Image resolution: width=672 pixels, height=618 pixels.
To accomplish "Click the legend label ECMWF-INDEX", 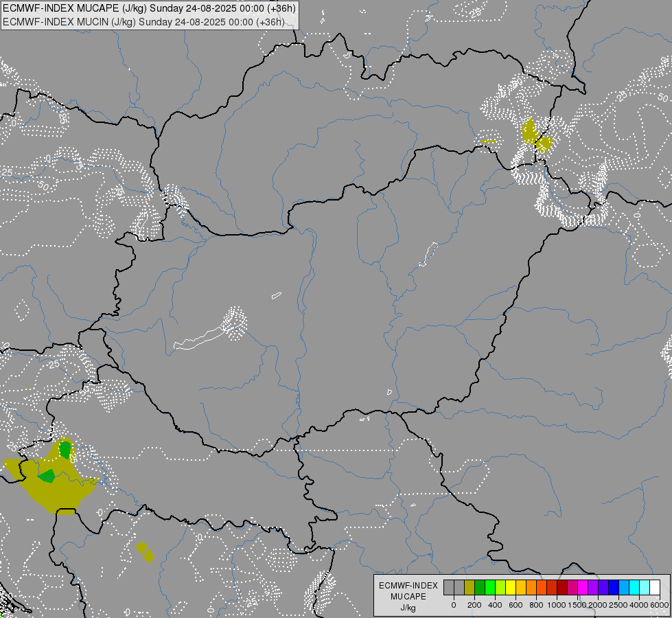I will [x=408, y=586].
